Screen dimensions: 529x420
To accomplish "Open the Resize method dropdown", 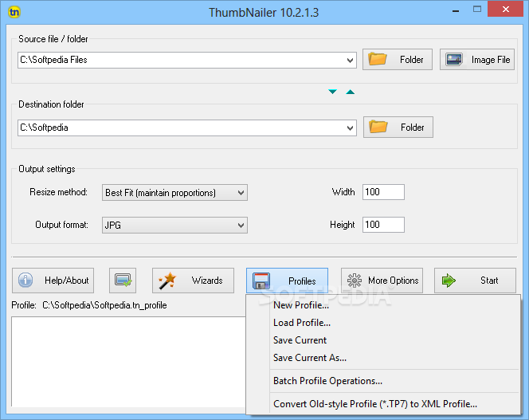I will point(174,192).
